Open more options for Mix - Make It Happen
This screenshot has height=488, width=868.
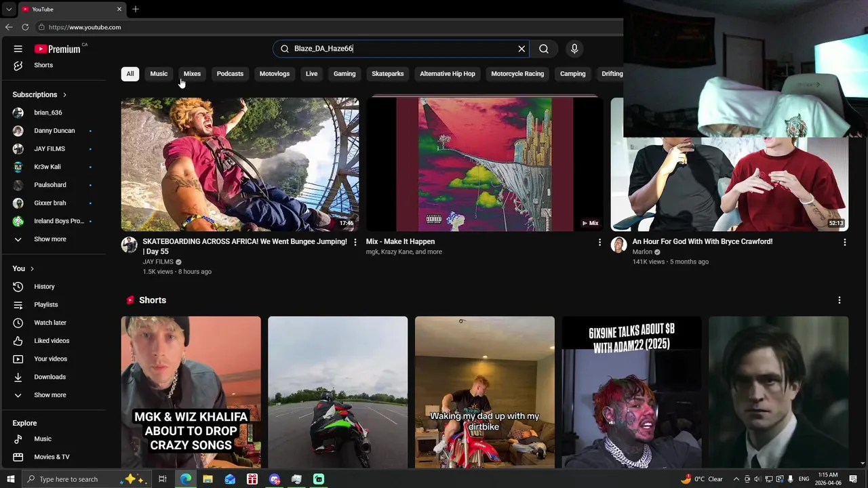[x=599, y=242]
